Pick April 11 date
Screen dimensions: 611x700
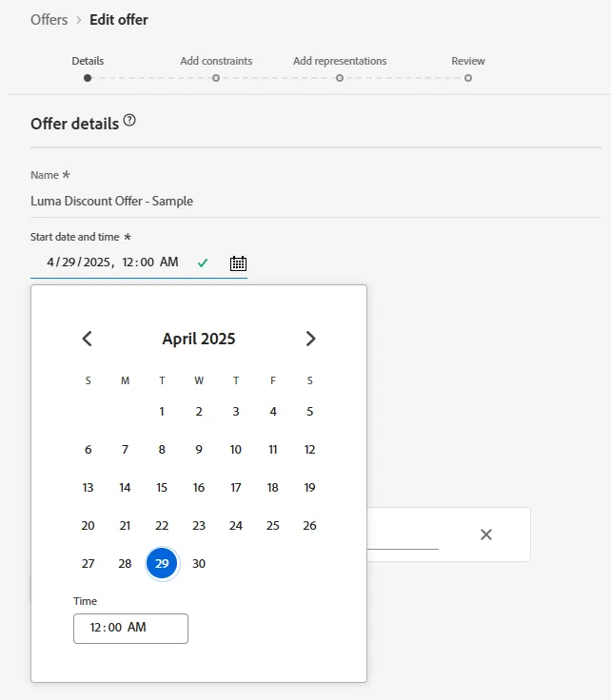273,449
